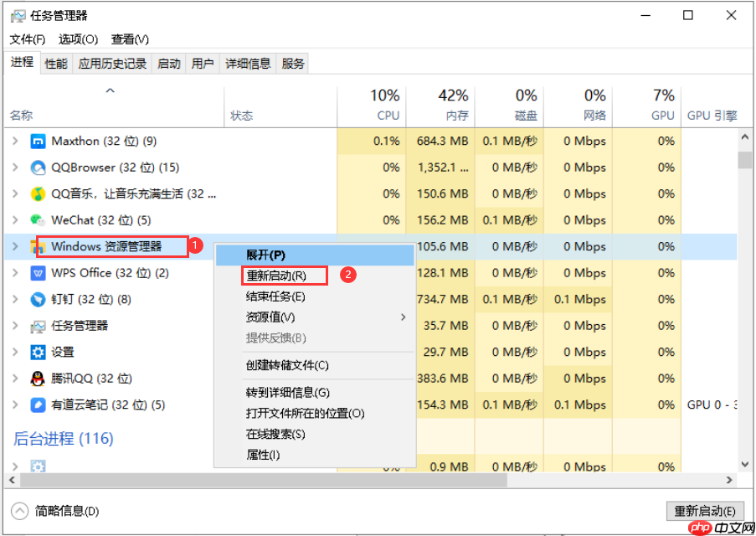Click the 有道云笔记 process icon

pyautogui.click(x=36, y=405)
